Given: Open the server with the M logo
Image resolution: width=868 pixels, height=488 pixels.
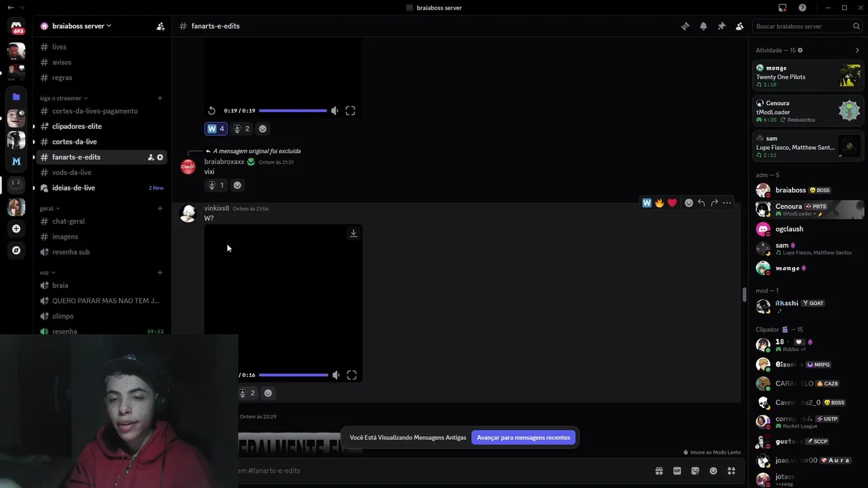Looking at the screenshot, I should (16, 161).
